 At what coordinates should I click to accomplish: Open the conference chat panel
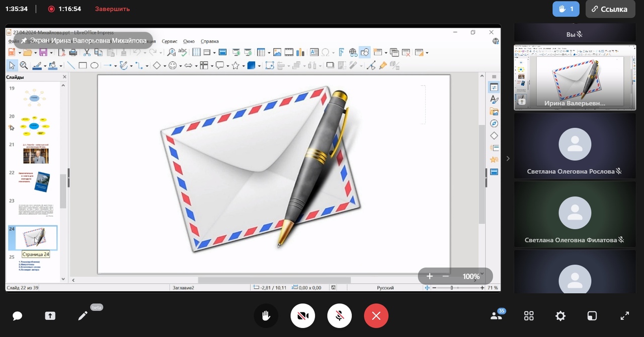click(x=18, y=316)
